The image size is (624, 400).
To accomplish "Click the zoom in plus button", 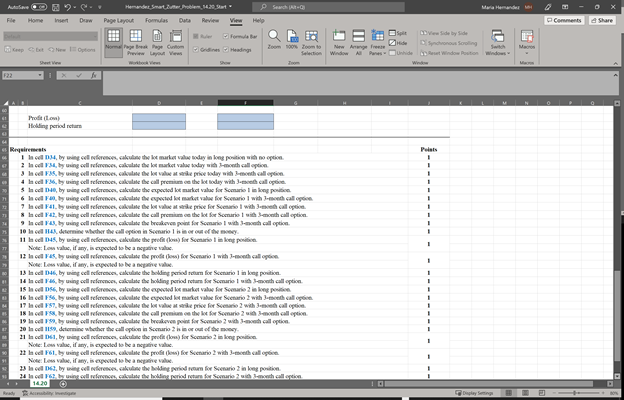I will click(x=601, y=393).
